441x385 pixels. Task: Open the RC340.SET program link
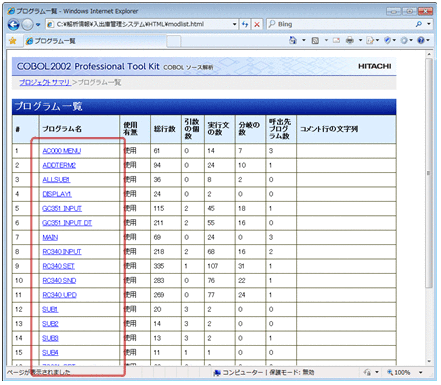(x=59, y=266)
